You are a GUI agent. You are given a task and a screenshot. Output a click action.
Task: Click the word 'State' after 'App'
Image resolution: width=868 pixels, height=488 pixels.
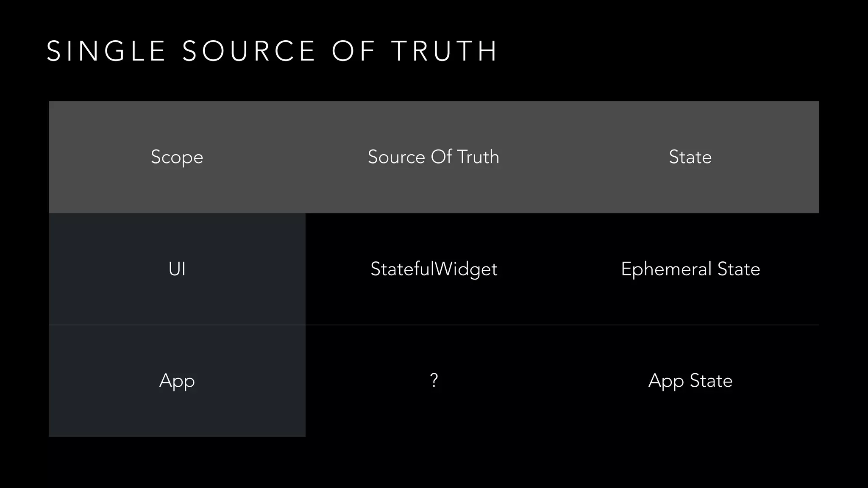coord(711,381)
